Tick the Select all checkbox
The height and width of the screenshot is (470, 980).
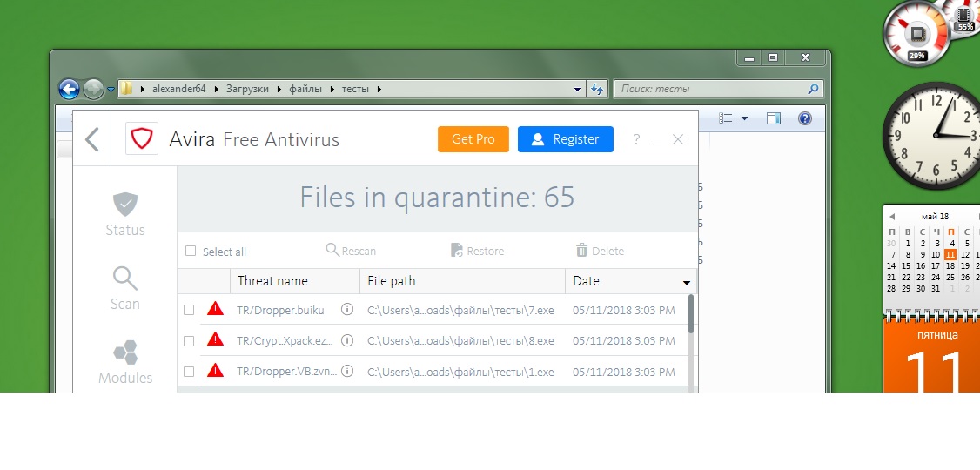click(x=191, y=252)
